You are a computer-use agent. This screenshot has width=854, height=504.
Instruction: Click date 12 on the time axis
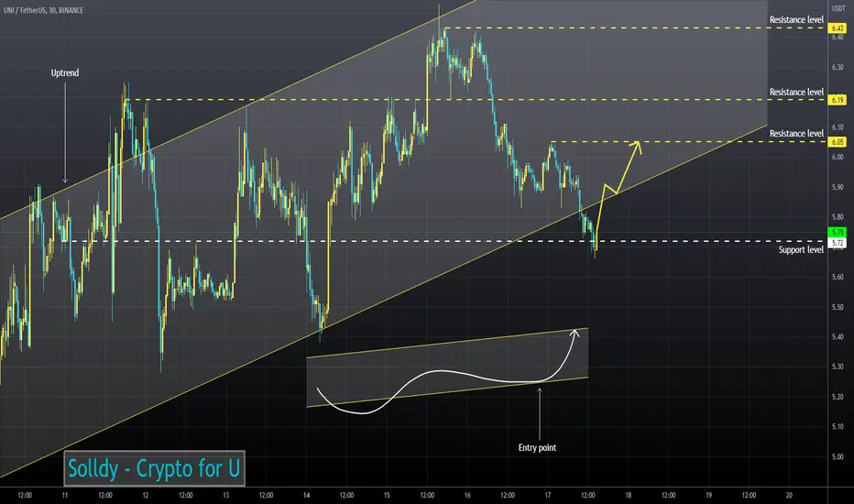[x=146, y=495]
